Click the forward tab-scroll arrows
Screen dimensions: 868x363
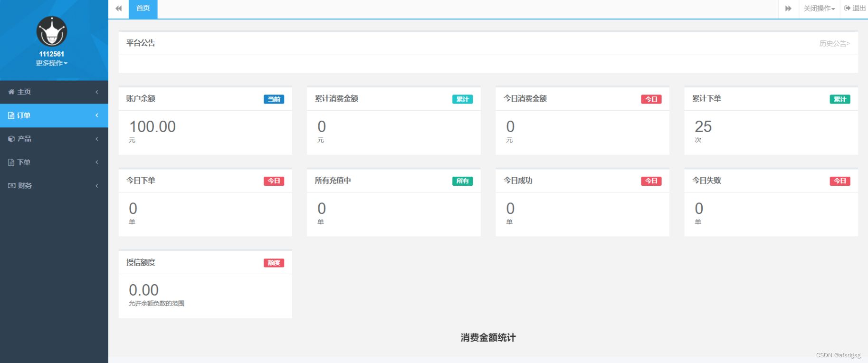[788, 9]
